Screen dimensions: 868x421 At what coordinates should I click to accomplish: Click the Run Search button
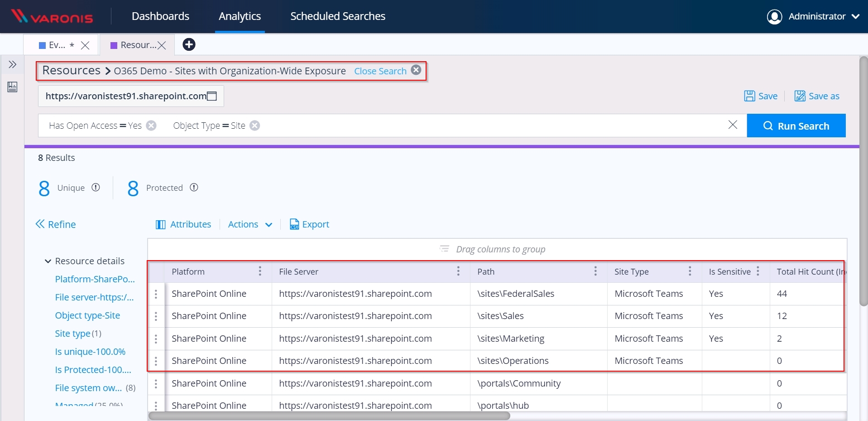796,126
